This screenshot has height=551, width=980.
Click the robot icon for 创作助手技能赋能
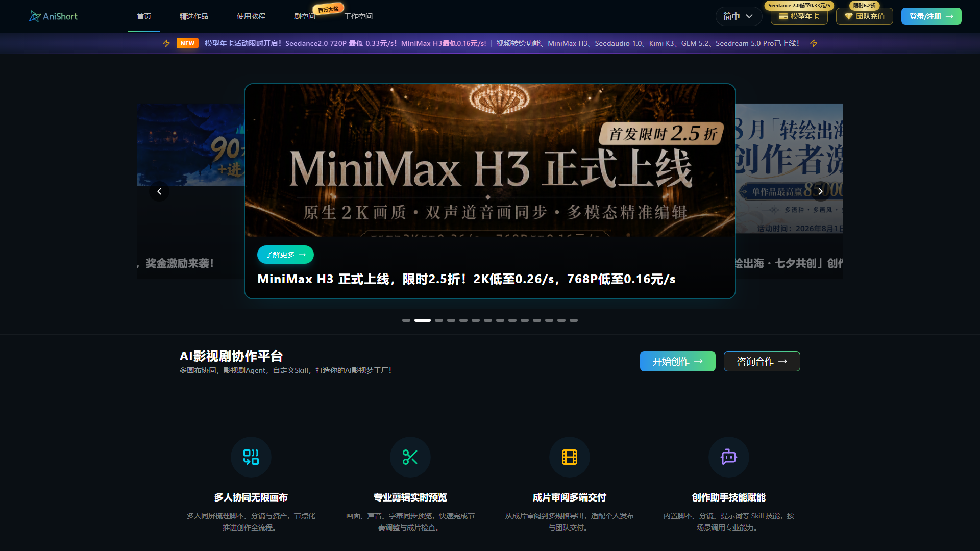pyautogui.click(x=729, y=457)
